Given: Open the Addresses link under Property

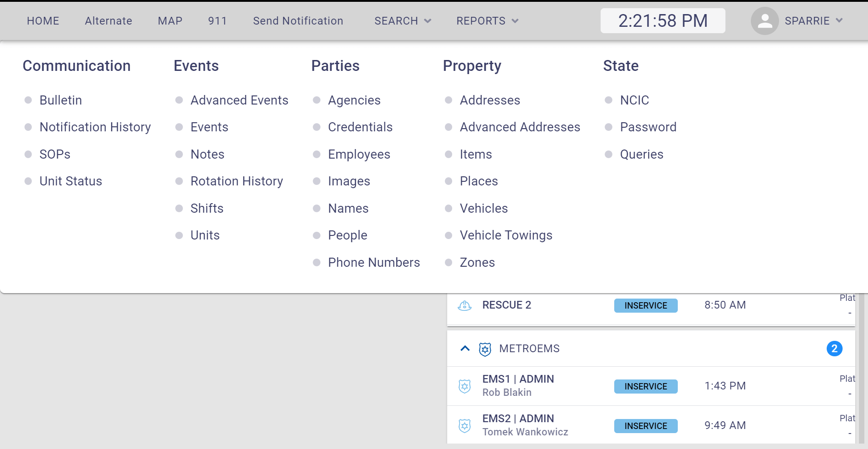Looking at the screenshot, I should 490,100.
